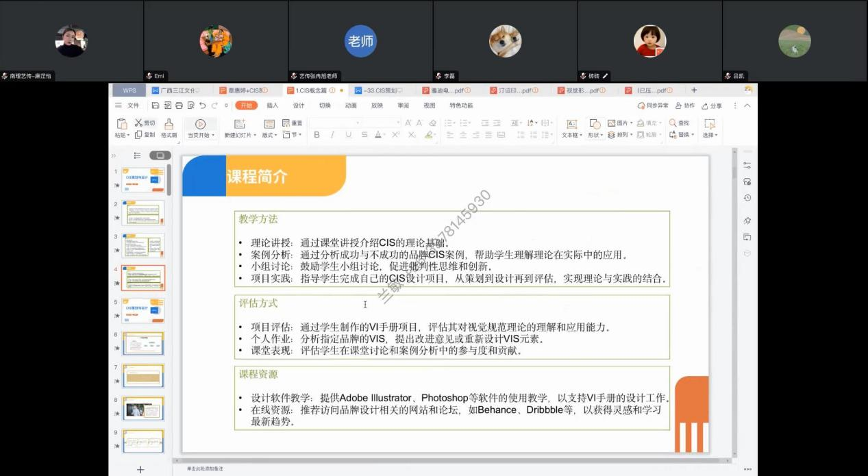Toggle Bold formatting button
This screenshot has width=868, height=476.
click(317, 135)
